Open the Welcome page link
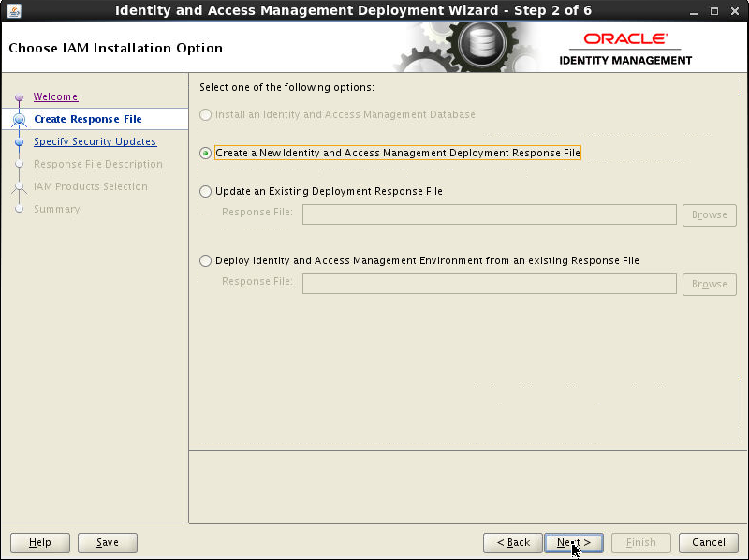 click(x=55, y=96)
